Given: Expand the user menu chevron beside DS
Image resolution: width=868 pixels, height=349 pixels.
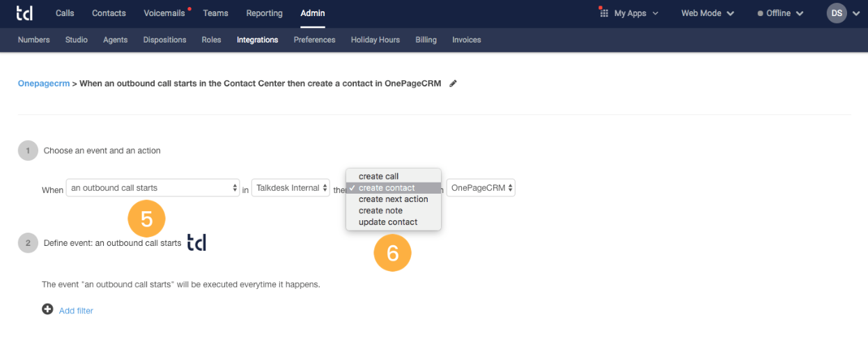Looking at the screenshot, I should point(856,13).
